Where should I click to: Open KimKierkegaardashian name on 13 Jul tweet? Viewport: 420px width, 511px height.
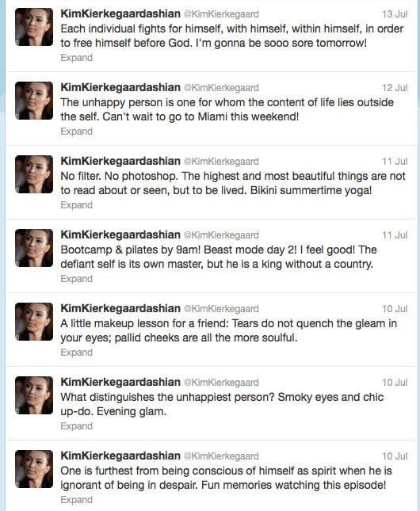(x=120, y=14)
